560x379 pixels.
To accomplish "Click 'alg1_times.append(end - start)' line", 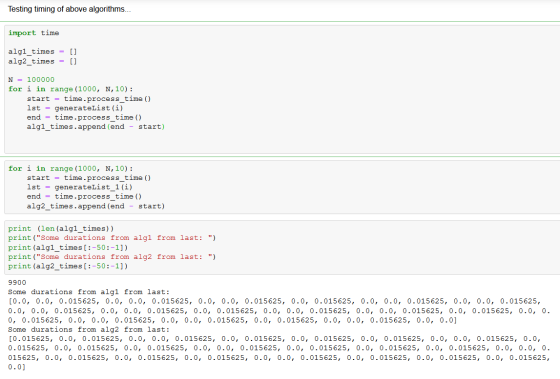I will click(96, 126).
